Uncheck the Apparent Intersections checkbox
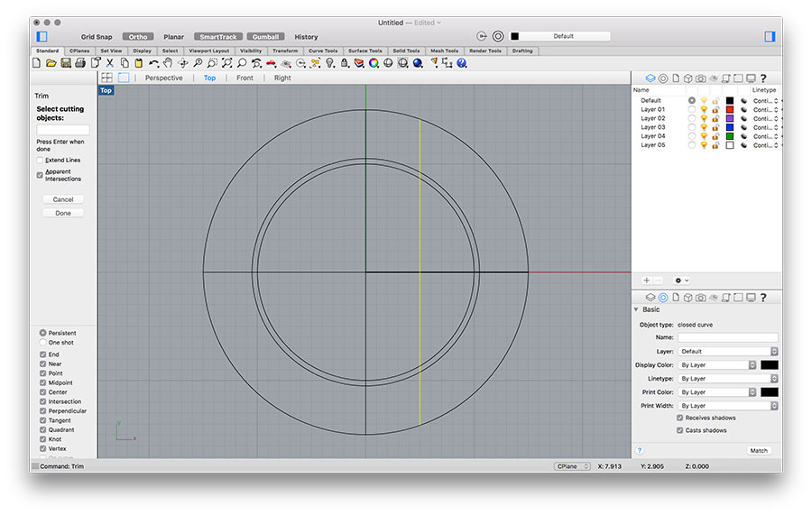Screen dimensions: 812x515 (x=40, y=175)
